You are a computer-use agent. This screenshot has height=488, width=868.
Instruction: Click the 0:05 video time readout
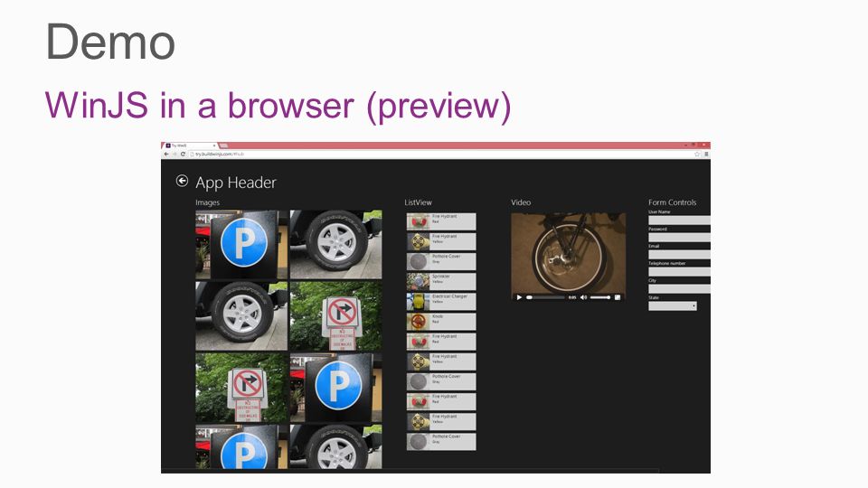pos(571,297)
